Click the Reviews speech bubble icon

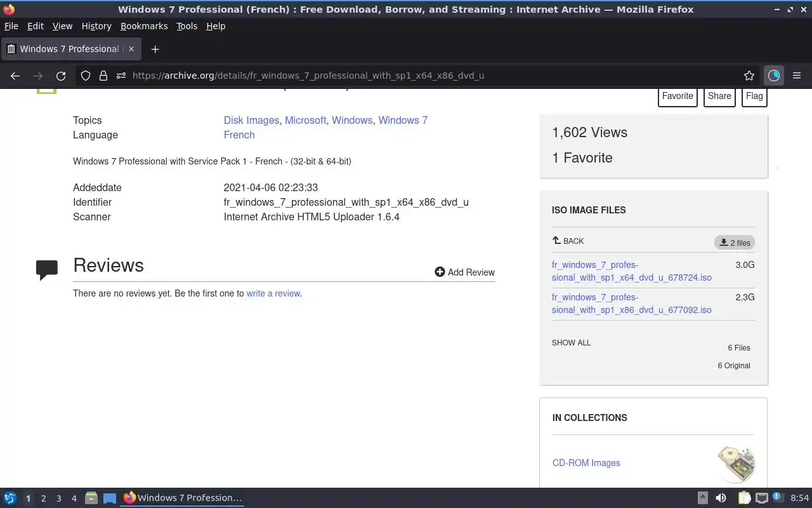(47, 270)
